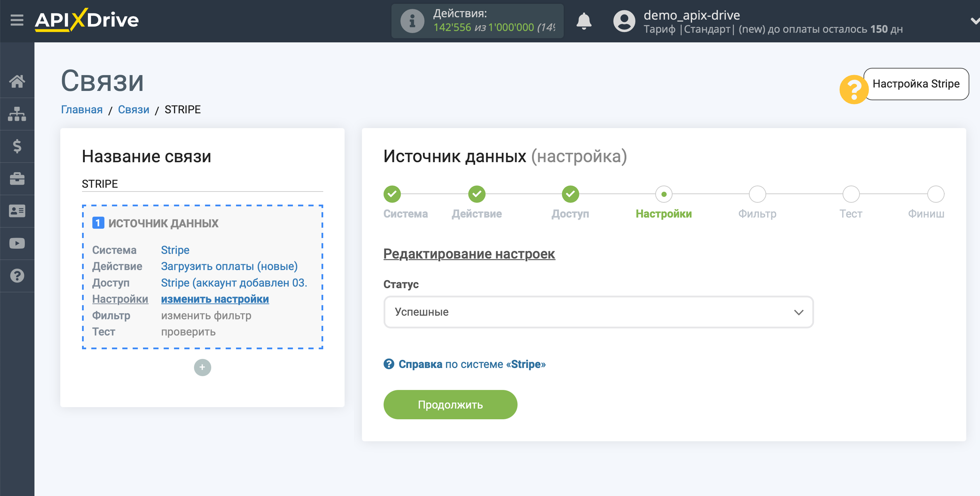Open the notifications bell
Screen dimensions: 980x496
(584, 21)
